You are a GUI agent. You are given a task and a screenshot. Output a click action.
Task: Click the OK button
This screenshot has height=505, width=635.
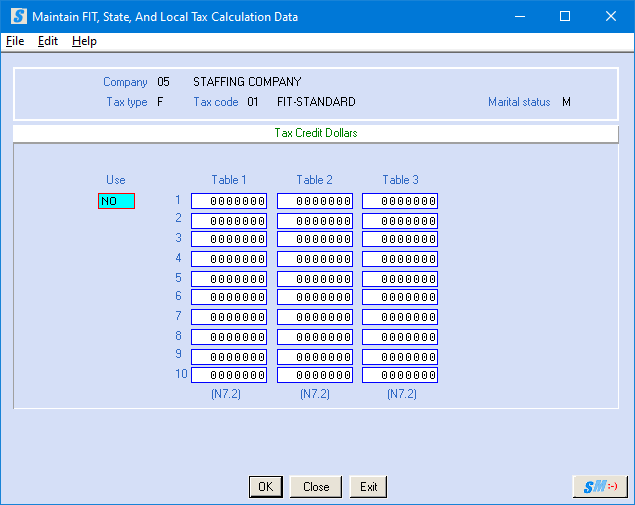[266, 486]
